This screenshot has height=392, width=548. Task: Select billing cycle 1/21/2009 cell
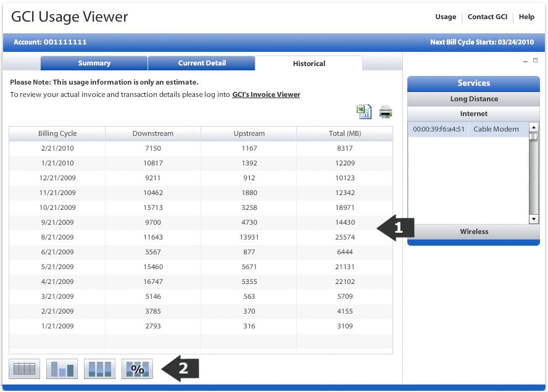[x=57, y=326]
